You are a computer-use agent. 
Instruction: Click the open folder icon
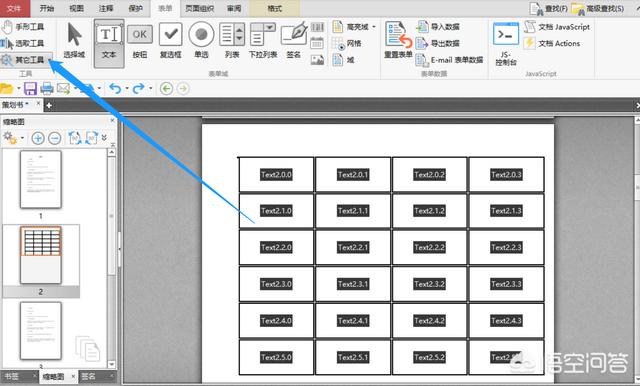[7, 88]
